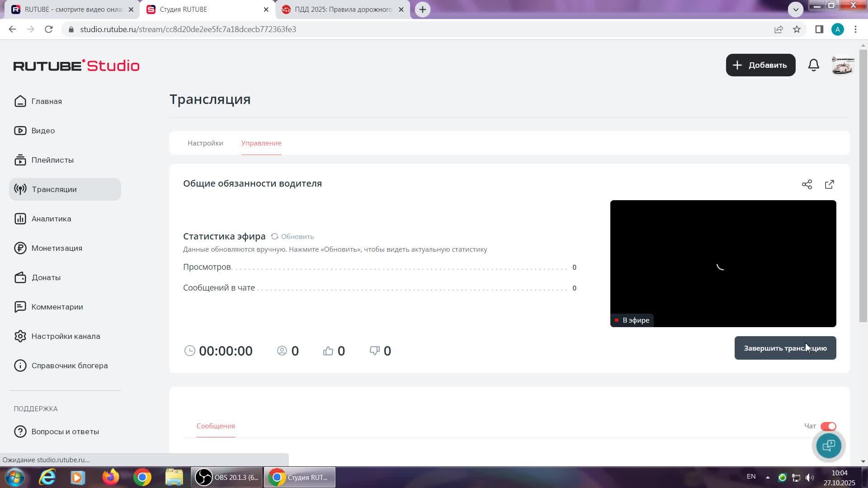Click the Добавить button
The image size is (868, 488).
pyautogui.click(x=760, y=65)
